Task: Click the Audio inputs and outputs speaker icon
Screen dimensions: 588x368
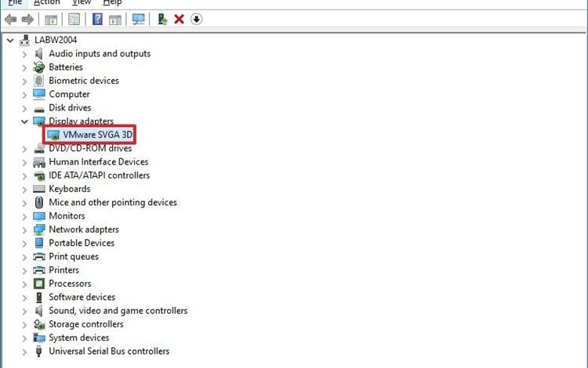Action: [38, 53]
